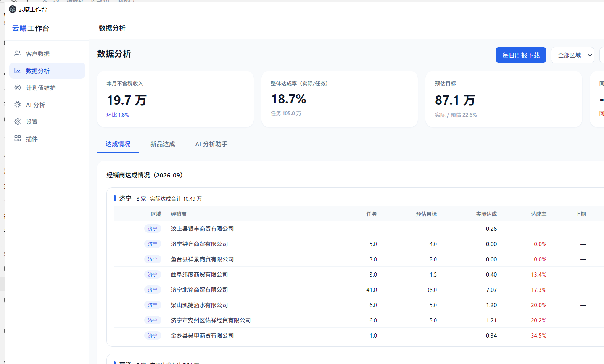Select 梁山凯捷酒水有限公司 row
Image resolution: width=604 pixels, height=364 pixels.
[359, 305]
